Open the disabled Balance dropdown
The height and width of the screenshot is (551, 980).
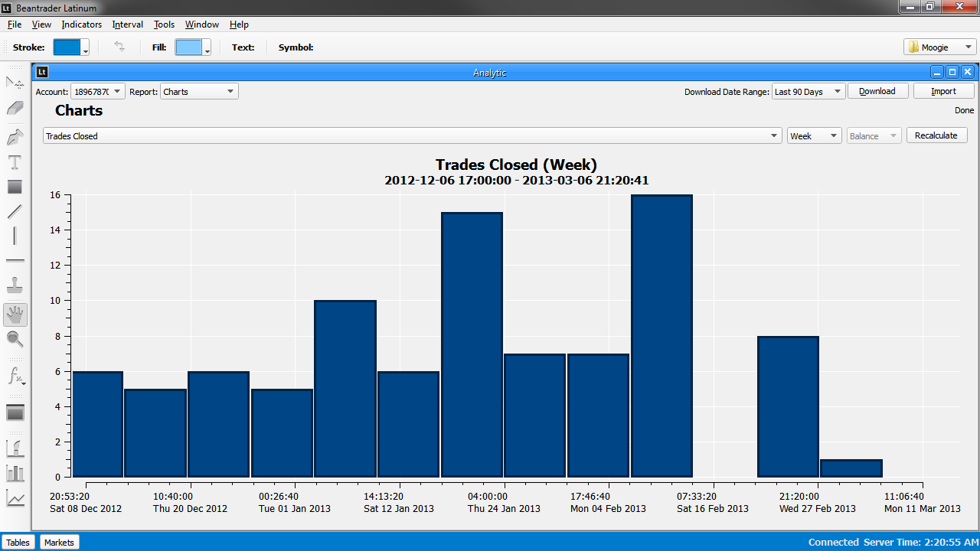coord(874,135)
